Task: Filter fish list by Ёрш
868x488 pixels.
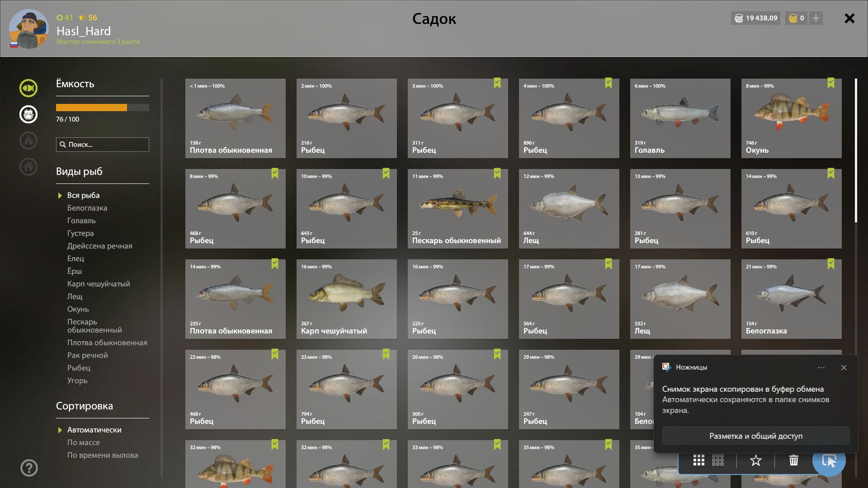Action: pos(75,271)
